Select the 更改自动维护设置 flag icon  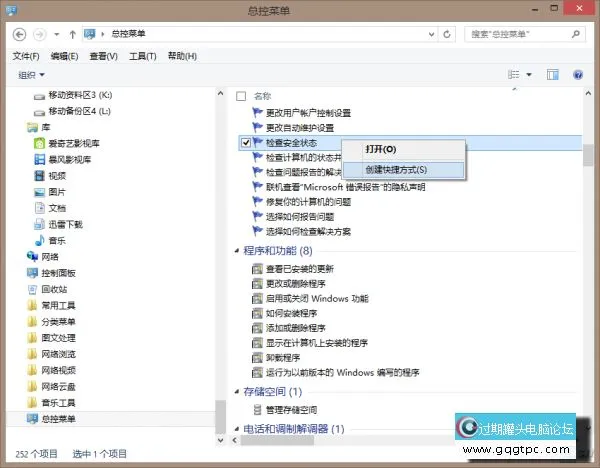click(x=258, y=127)
